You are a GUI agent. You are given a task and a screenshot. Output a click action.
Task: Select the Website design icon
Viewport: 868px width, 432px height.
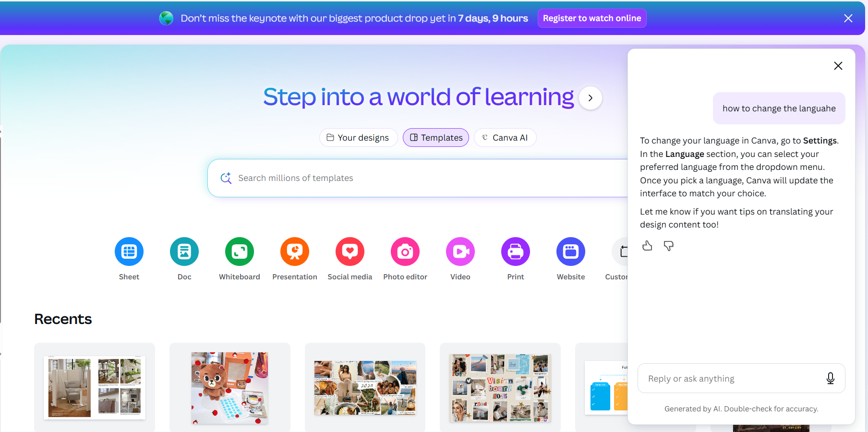(x=571, y=252)
